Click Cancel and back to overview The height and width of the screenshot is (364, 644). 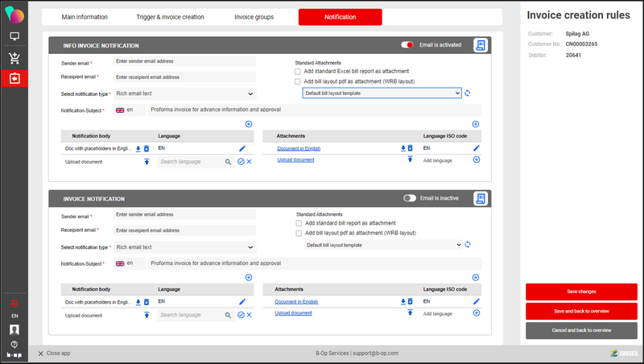click(581, 330)
